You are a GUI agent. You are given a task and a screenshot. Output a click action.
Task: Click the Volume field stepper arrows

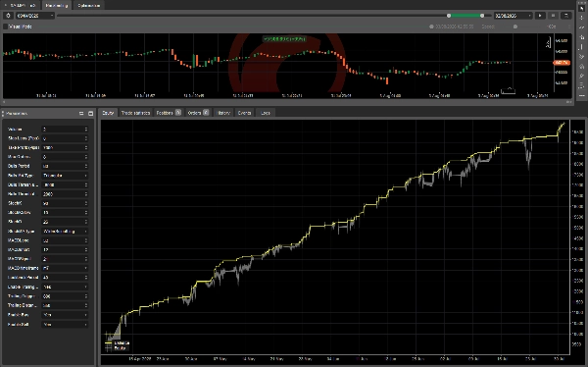(x=86, y=129)
